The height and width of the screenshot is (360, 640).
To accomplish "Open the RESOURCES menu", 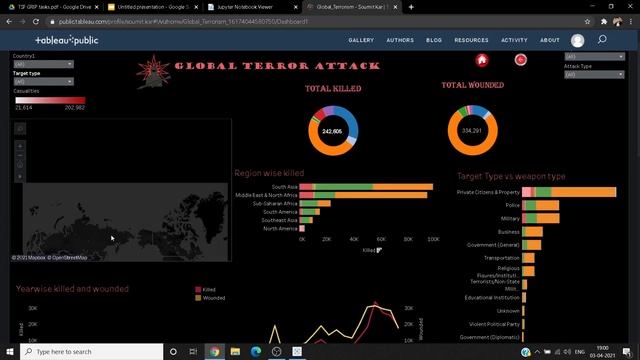I will (471, 40).
